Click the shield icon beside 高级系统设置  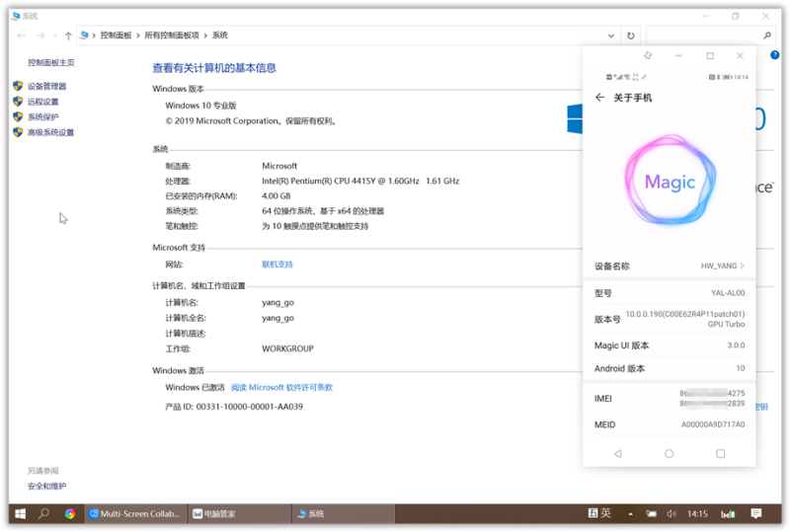pyautogui.click(x=18, y=132)
